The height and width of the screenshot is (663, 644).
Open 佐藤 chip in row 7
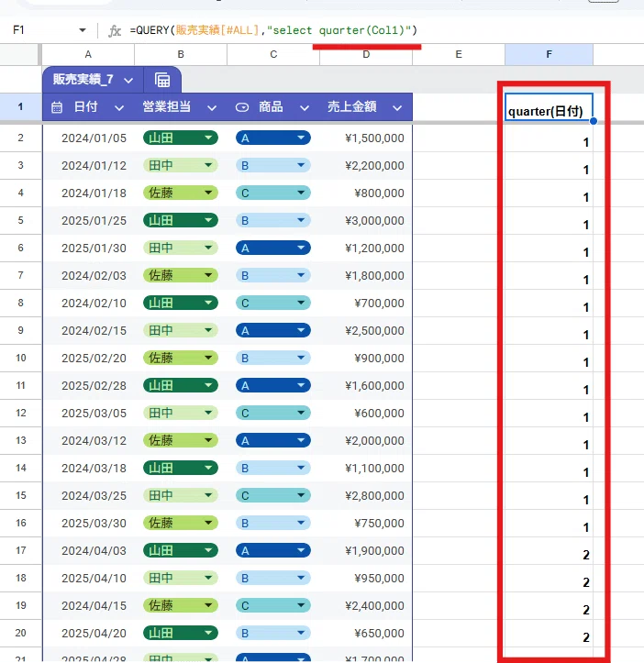coord(180,275)
